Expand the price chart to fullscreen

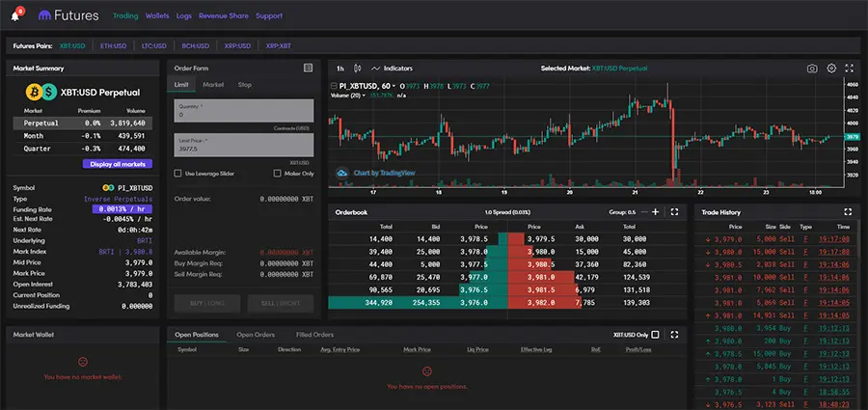849,68
